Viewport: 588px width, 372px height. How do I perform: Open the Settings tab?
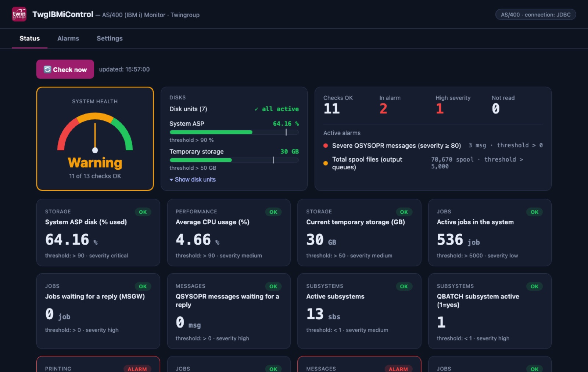[110, 38]
